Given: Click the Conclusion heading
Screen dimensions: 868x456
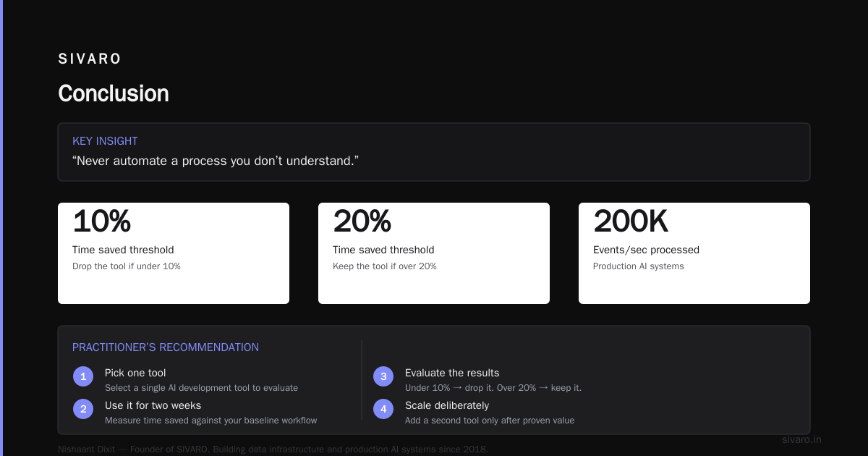Looking at the screenshot, I should coord(114,93).
